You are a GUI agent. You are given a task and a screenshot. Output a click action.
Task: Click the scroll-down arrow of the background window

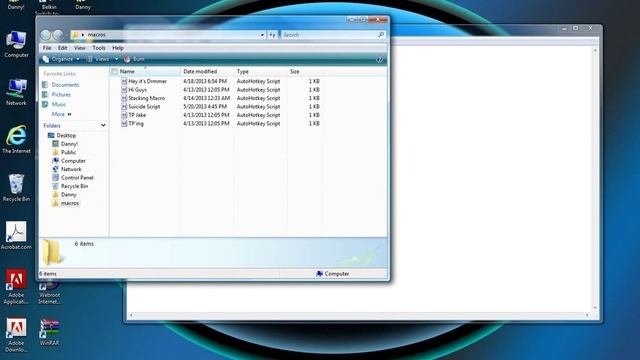click(595, 308)
